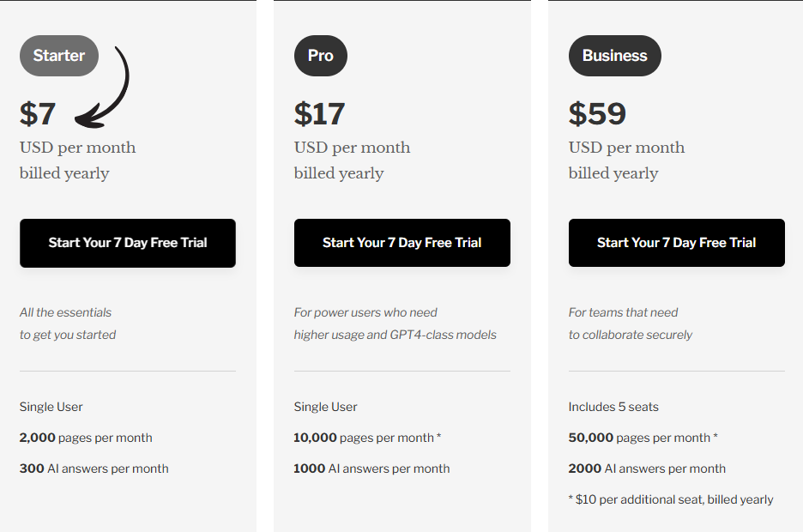Click "50,000 pages per month" feature
The height and width of the screenshot is (532, 803).
tap(642, 438)
